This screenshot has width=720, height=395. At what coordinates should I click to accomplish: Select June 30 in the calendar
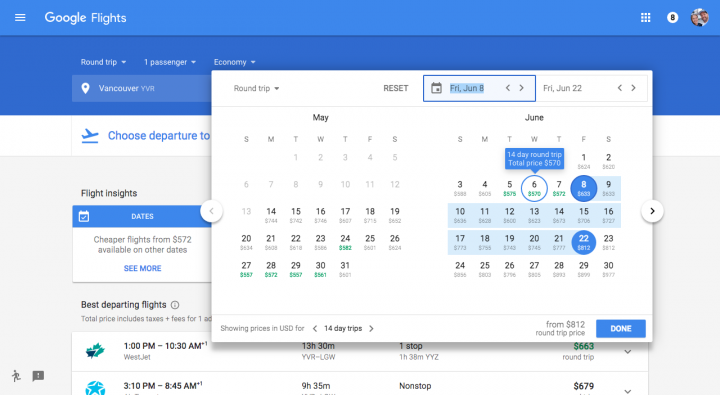(608, 269)
